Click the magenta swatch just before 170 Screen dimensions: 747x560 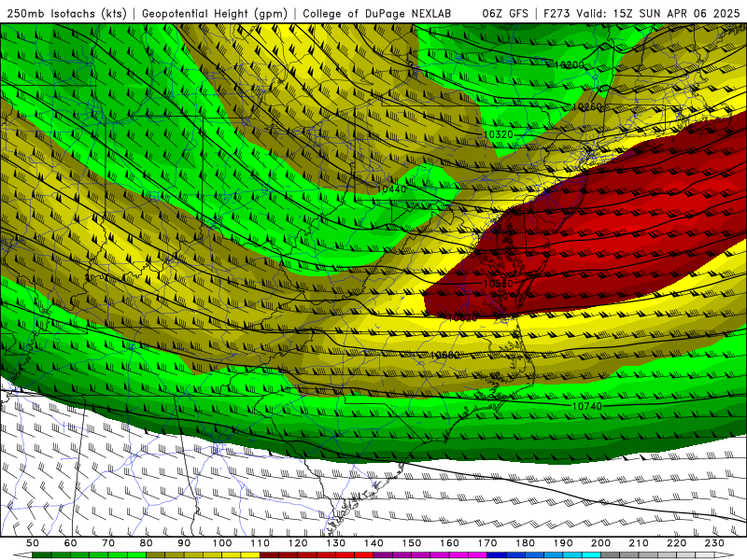point(478,555)
